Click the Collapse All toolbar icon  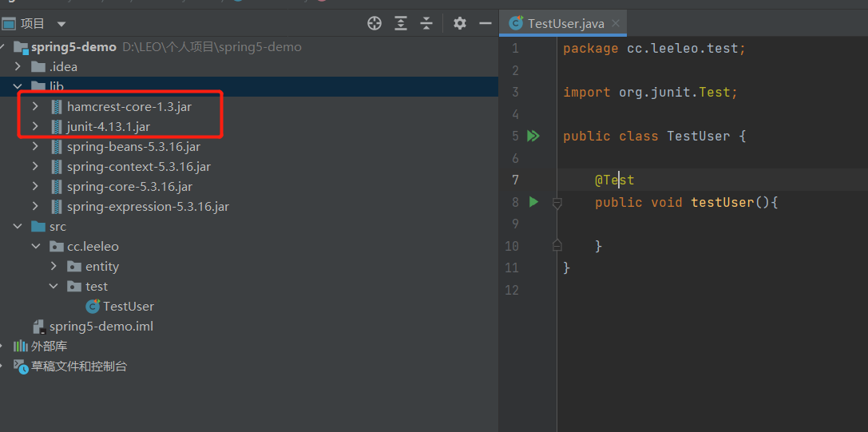coord(426,23)
